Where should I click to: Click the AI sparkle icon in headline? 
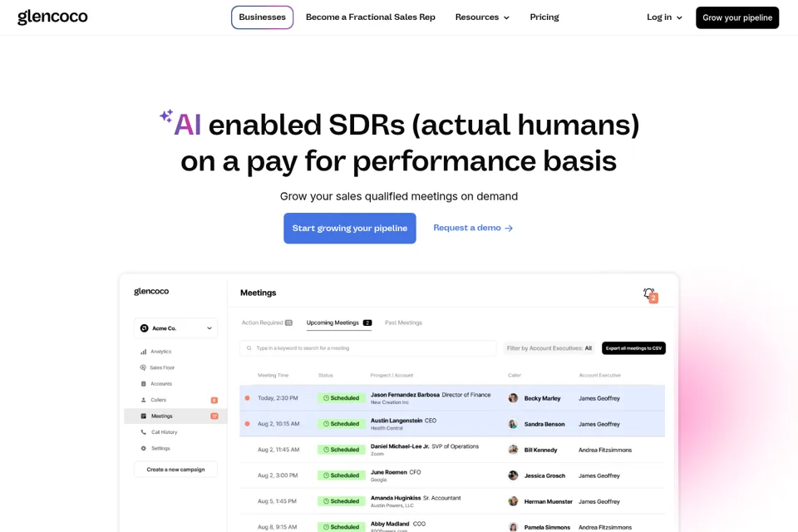click(x=166, y=116)
